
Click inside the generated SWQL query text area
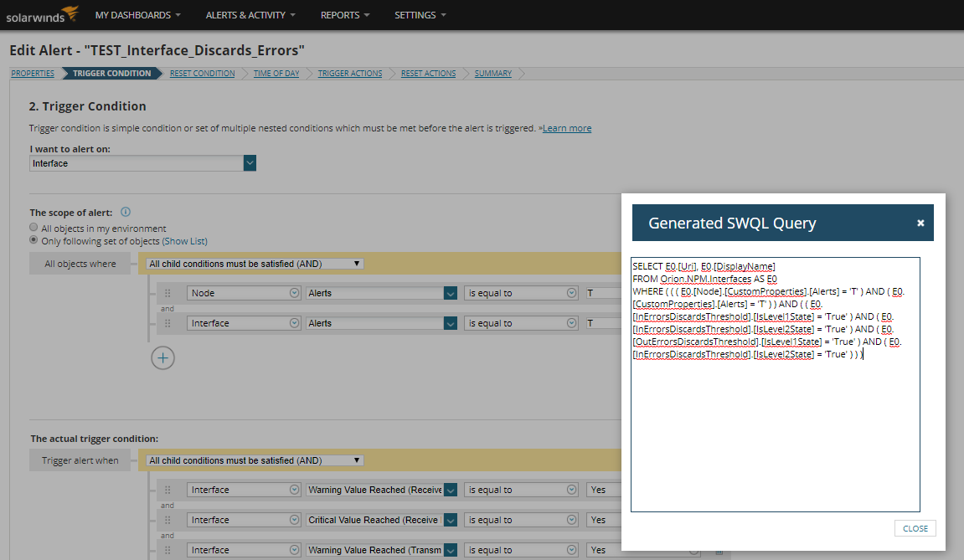coord(776,384)
